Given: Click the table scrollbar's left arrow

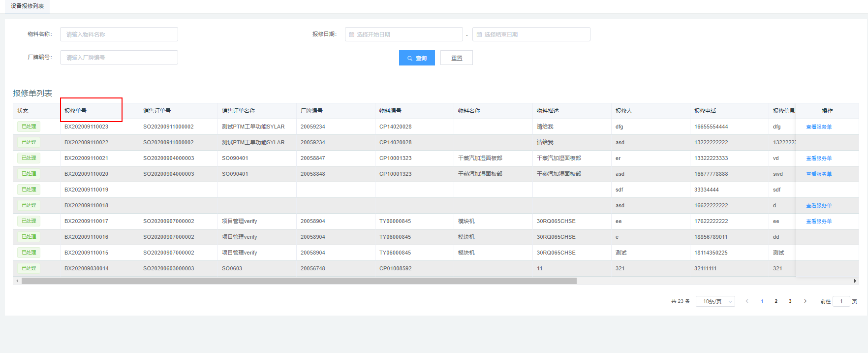Looking at the screenshot, I should [17, 281].
